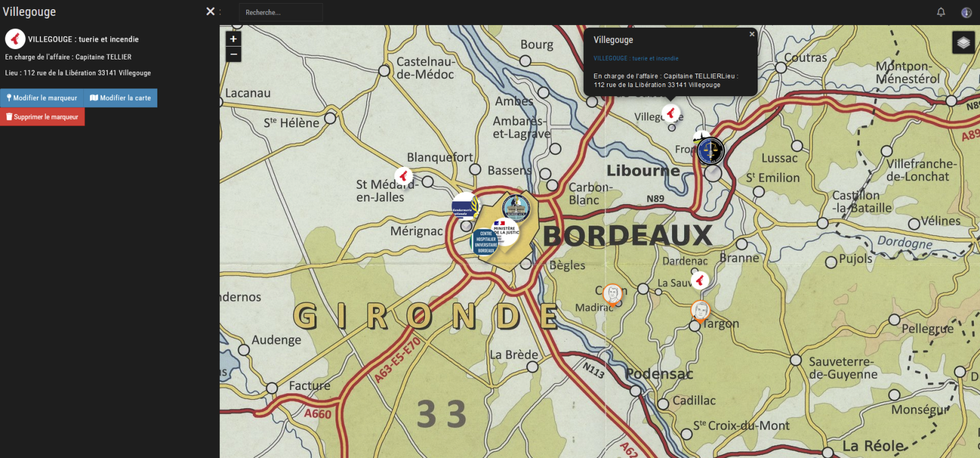Open the Gendarmerie nationale marker
Screen dimensions: 980x458
click(x=464, y=206)
